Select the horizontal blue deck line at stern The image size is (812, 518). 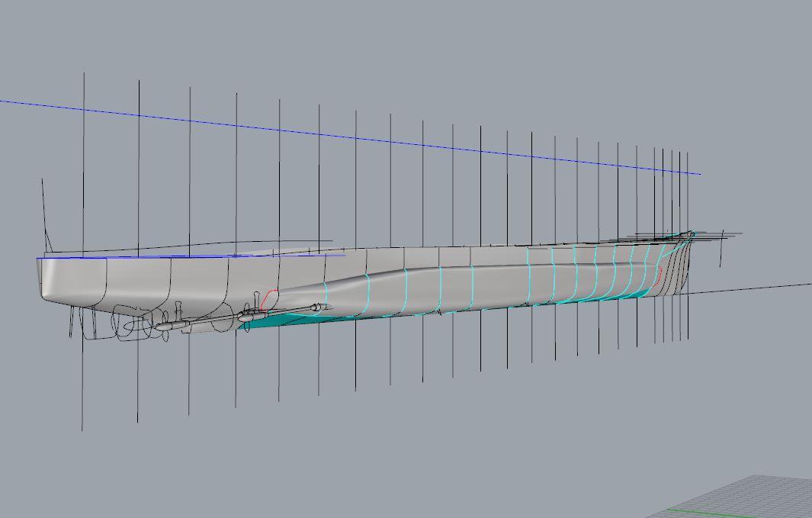click(191, 256)
